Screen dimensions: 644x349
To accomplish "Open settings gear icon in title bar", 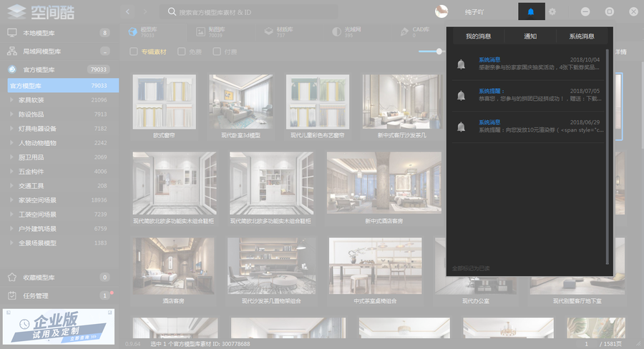I will pyautogui.click(x=552, y=12).
